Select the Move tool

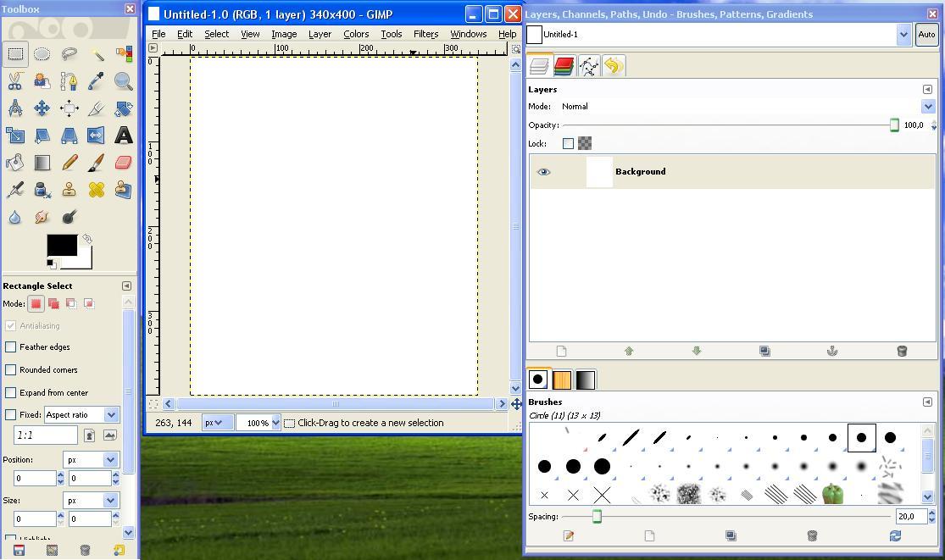coord(42,108)
